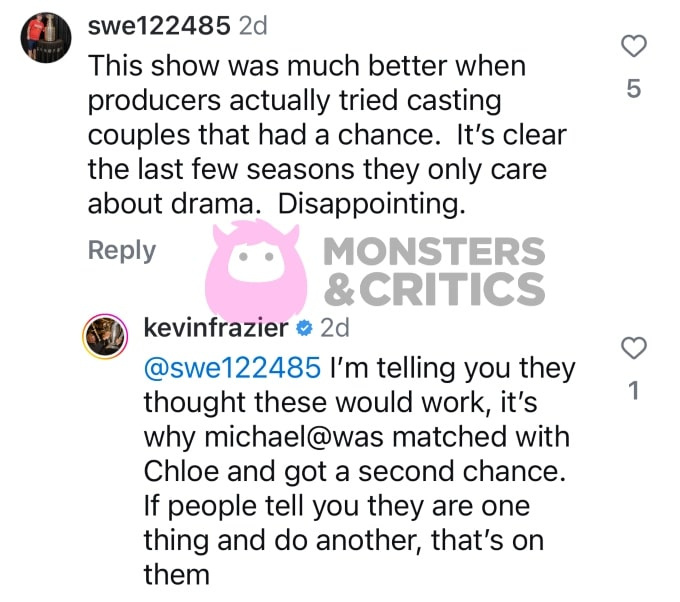The width and height of the screenshot is (680, 602).
Task: Open swe122485's profile picture
Action: click(x=46, y=38)
